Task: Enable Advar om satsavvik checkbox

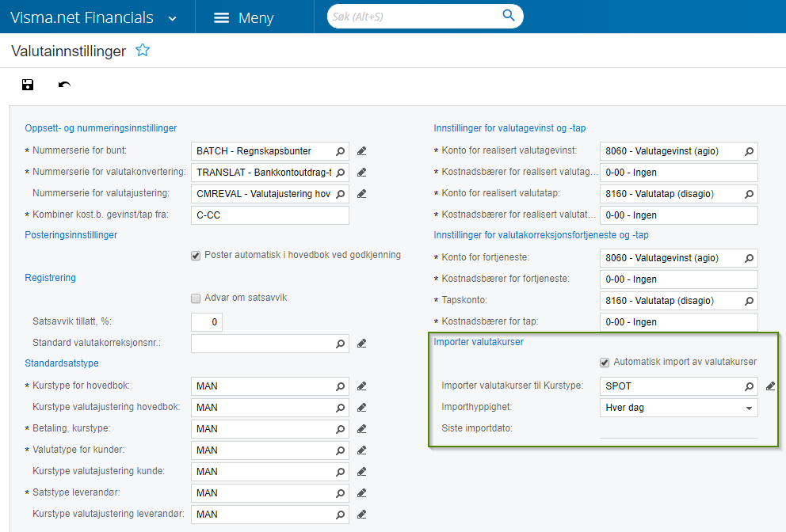Action: 196,298
